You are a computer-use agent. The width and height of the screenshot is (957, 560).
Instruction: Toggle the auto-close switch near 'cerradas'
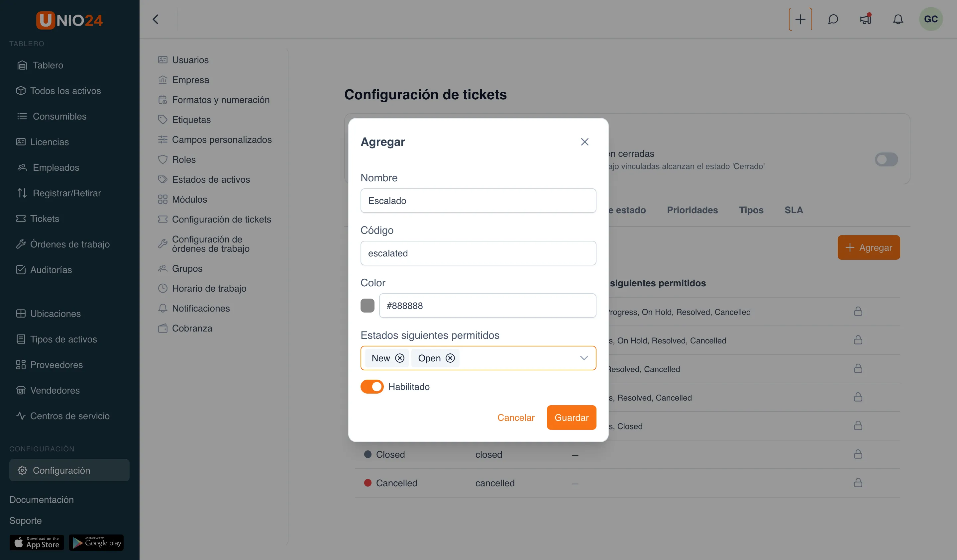click(x=886, y=159)
